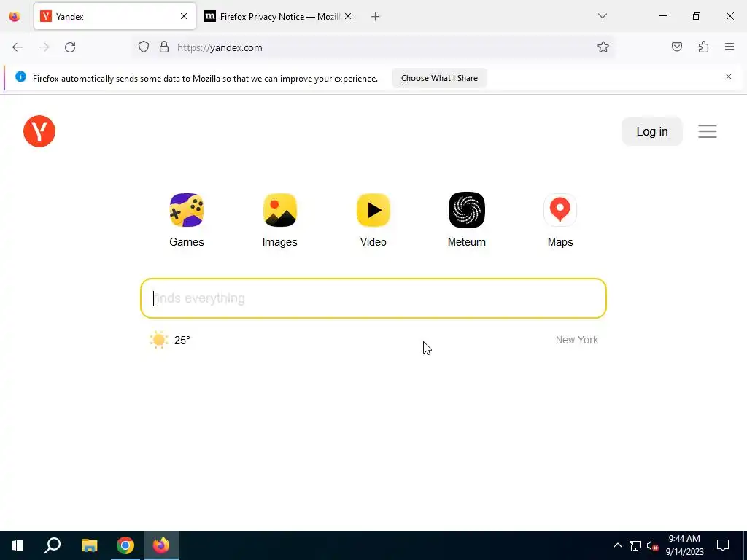747x560 pixels.
Task: Go back to previous page
Action: (x=18, y=47)
